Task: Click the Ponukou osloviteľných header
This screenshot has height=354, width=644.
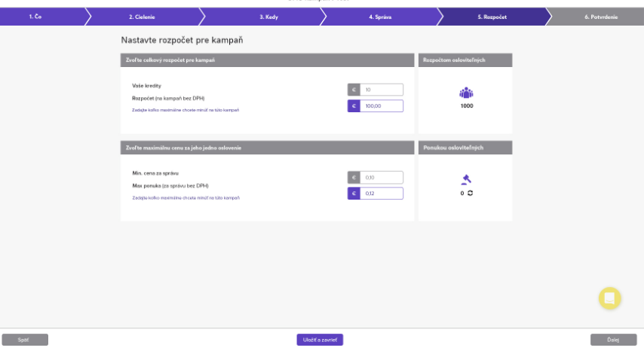Action: click(x=465, y=148)
